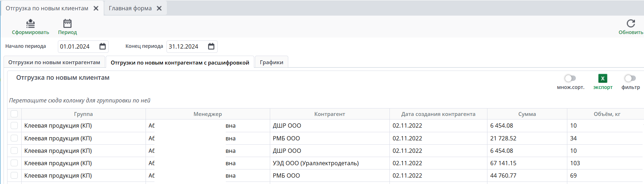Select the УЭД ООО (Уралэлектродеталь) cell
Image resolution: width=644 pixels, height=184 pixels.
pos(316,163)
